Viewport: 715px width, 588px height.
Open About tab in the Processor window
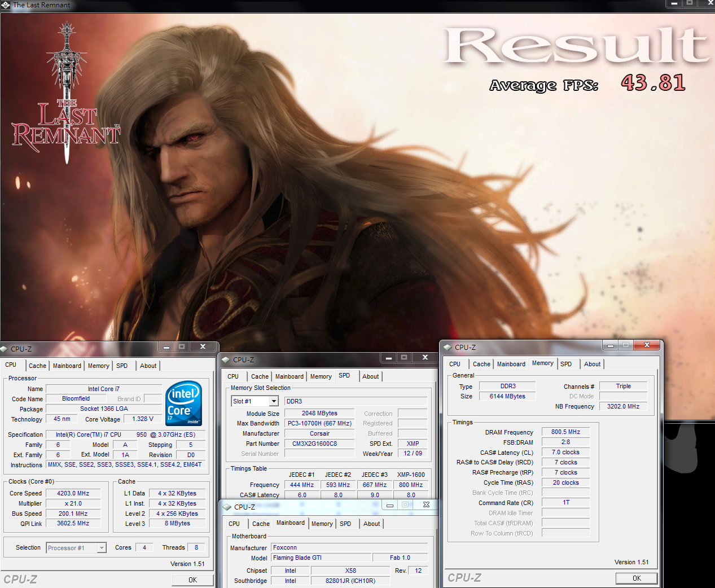click(x=148, y=366)
